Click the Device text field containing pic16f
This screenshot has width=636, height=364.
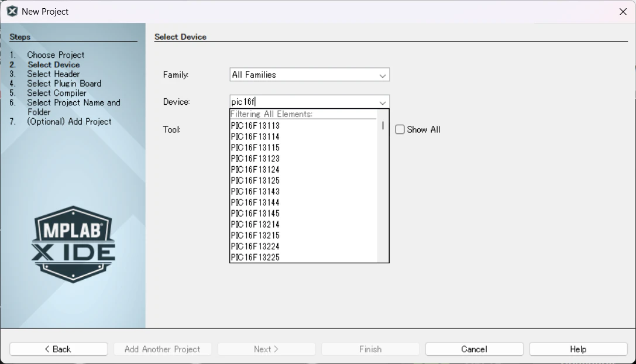pos(303,102)
